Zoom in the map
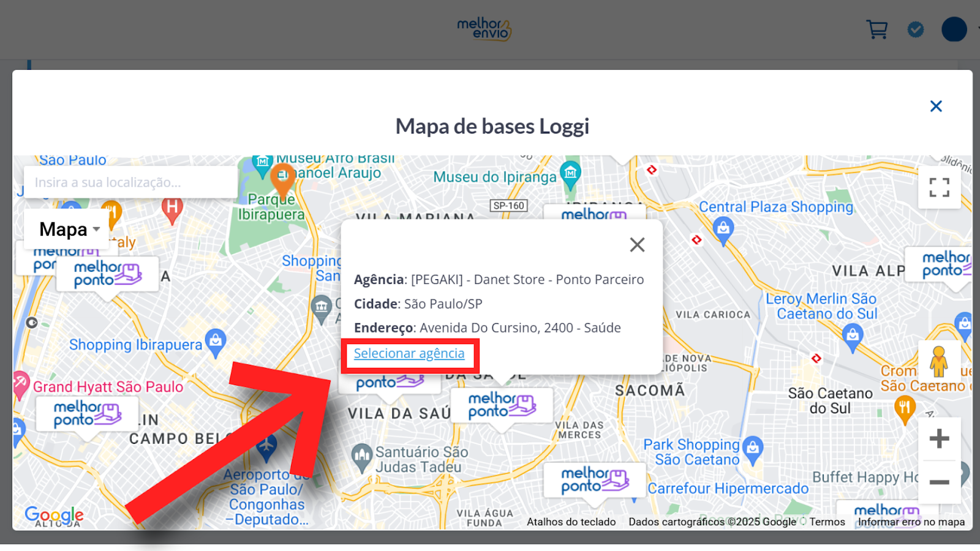This screenshot has height=551, width=980. tap(939, 438)
